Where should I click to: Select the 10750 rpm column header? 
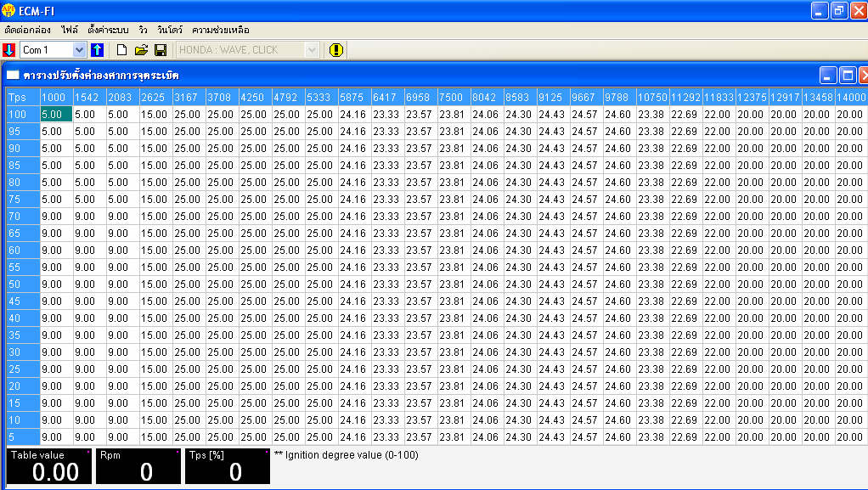click(x=652, y=97)
